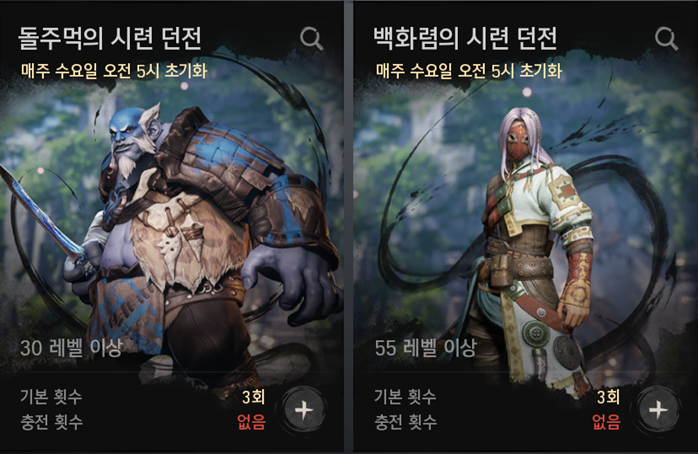Click 충전 횟수 label on 백화렴 card
The height and width of the screenshot is (454, 698).
pos(406,422)
